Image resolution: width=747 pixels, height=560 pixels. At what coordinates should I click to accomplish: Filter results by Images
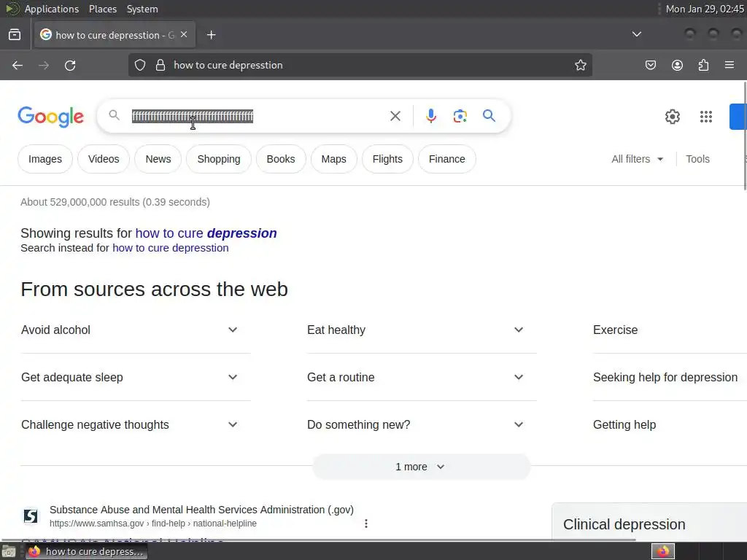click(x=45, y=159)
